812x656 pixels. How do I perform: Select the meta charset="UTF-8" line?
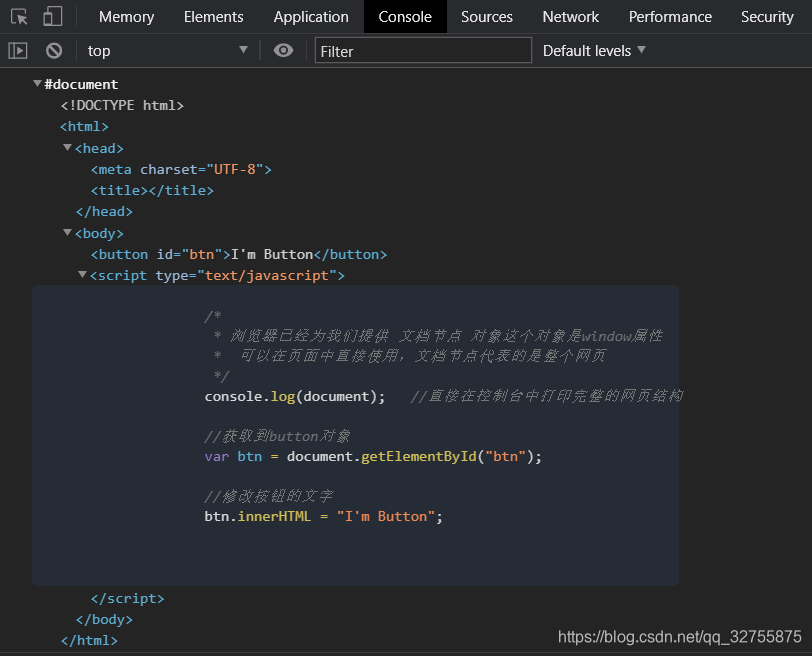click(181, 170)
